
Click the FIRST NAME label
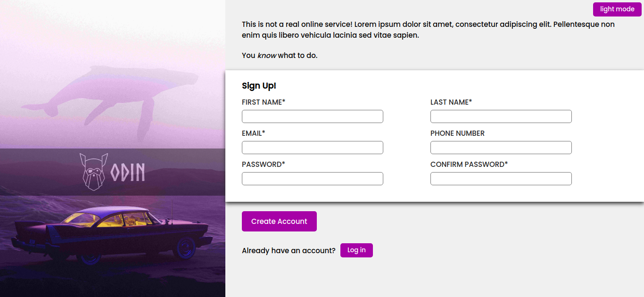[x=263, y=102]
